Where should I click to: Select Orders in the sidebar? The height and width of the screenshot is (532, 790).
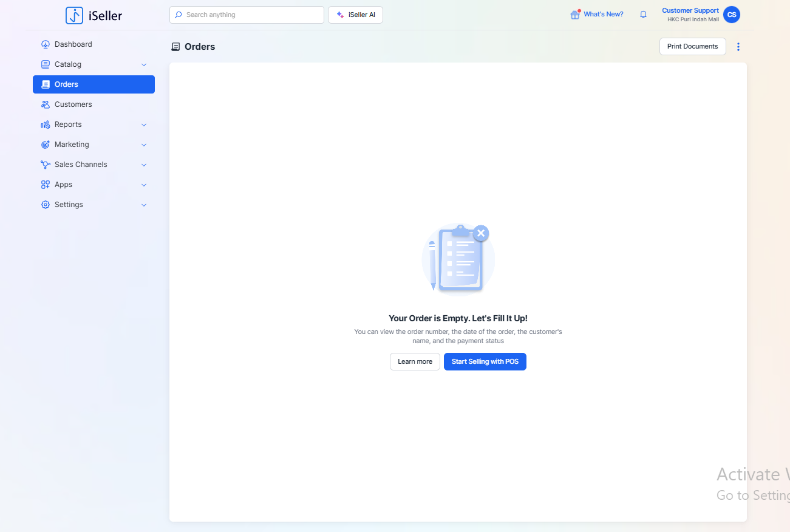pos(94,84)
